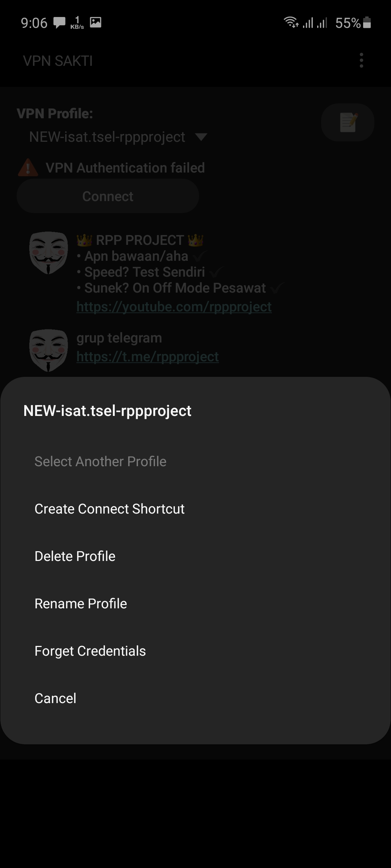Choose Delete Profile from the menu
Viewport: 391px width, 868px height.
75,556
